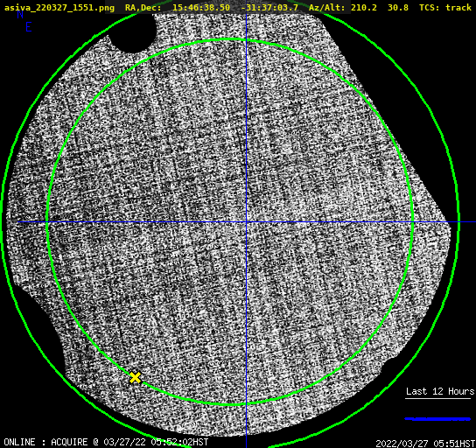Click the crosshair center intersection
Image resolution: width=476 pixels, height=448 pixels.
(246, 222)
